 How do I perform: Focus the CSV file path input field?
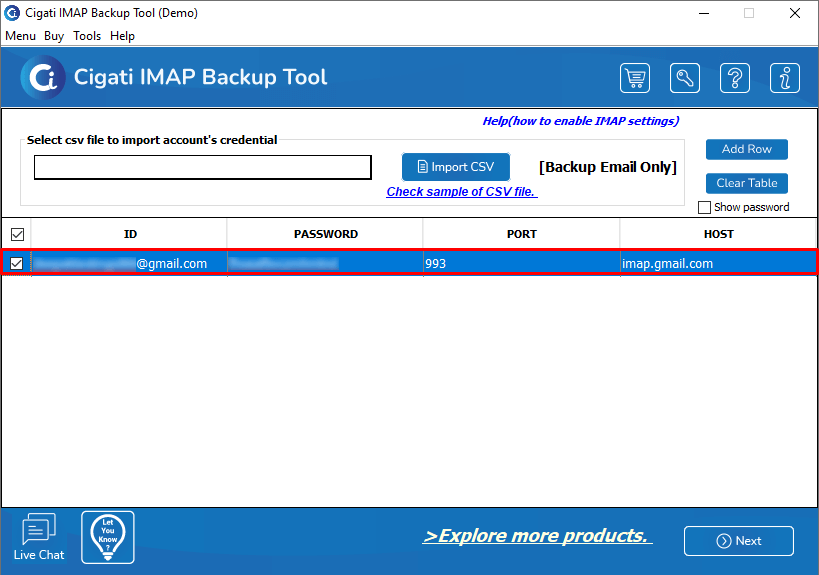coord(203,167)
